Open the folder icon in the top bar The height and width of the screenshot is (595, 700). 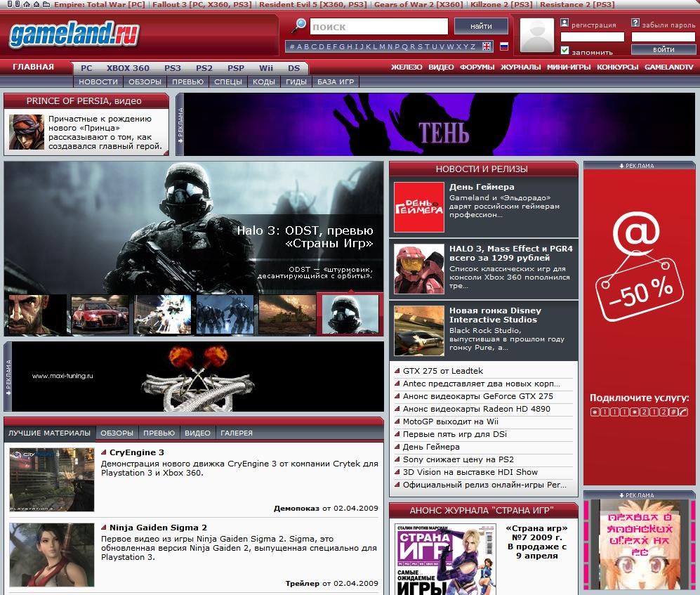46,5
